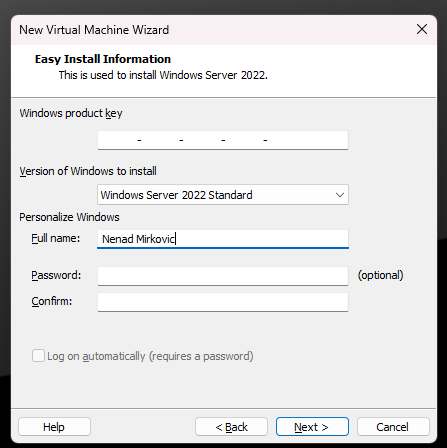This screenshot has width=447, height=448.
Task: Cancel the wizard
Action: (393, 427)
